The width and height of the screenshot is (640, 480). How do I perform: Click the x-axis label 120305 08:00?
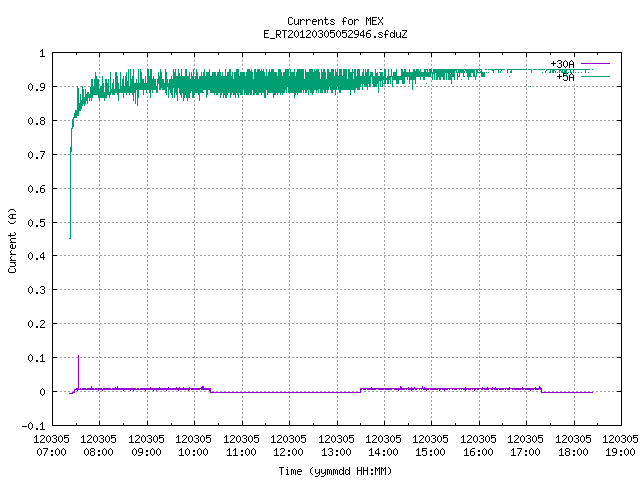(98, 445)
